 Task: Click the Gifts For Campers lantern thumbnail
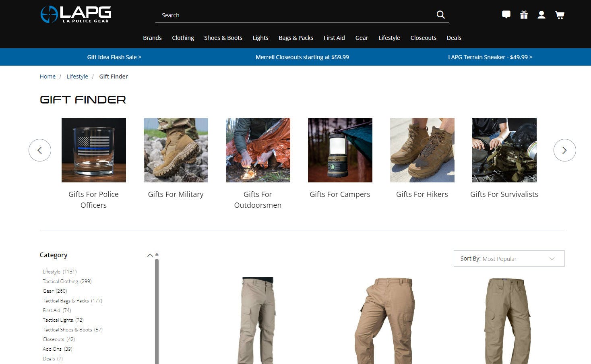340,150
